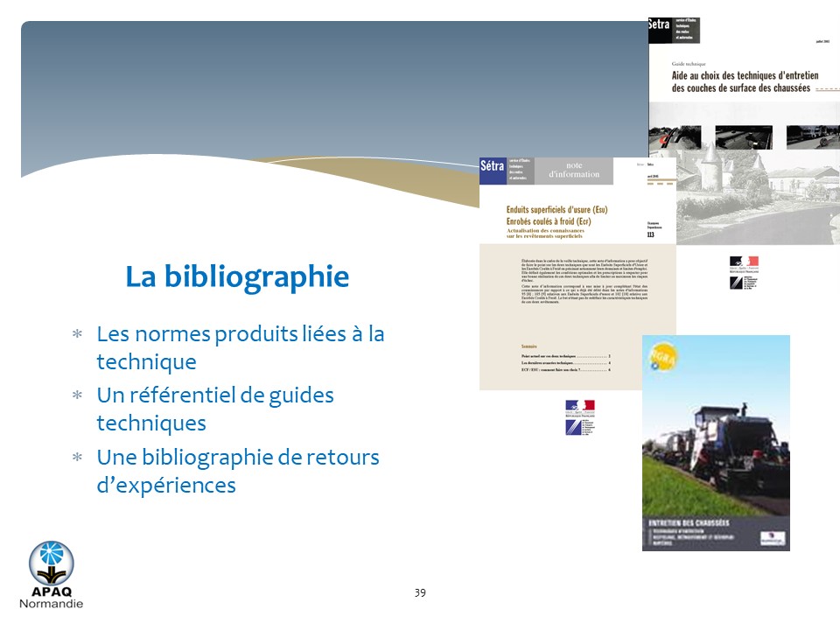Click the bullet marker before 'Un référentiel de guides'
This screenshot has width=840, height=630.
click(77, 396)
